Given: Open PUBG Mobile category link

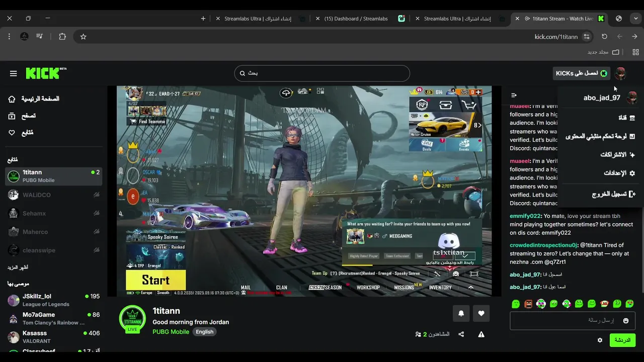Looking at the screenshot, I should (x=171, y=332).
